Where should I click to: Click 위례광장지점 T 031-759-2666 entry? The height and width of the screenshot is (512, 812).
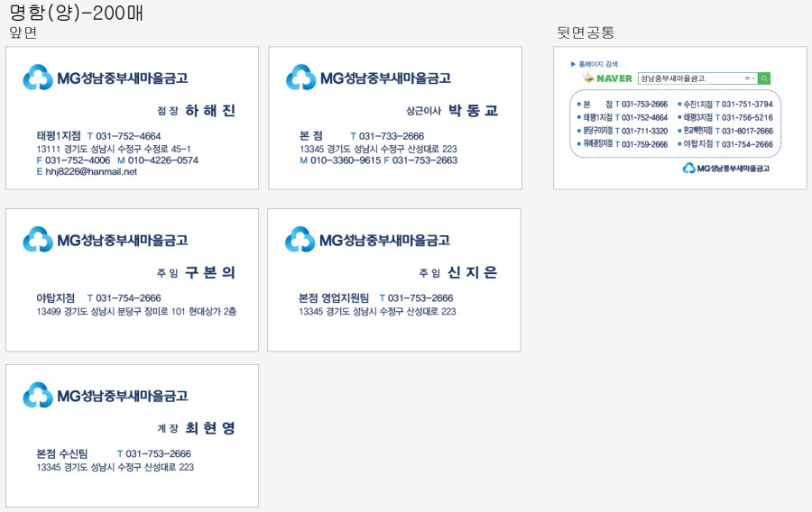623,144
